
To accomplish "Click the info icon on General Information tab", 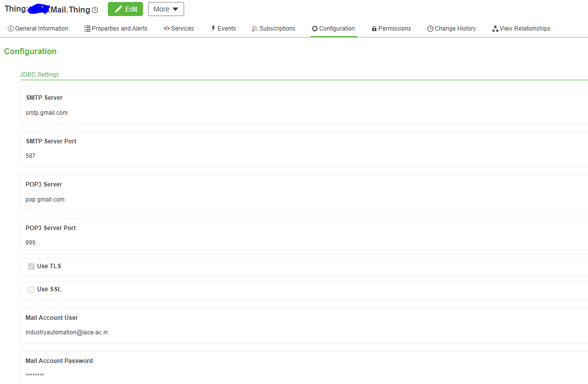I will (11, 29).
